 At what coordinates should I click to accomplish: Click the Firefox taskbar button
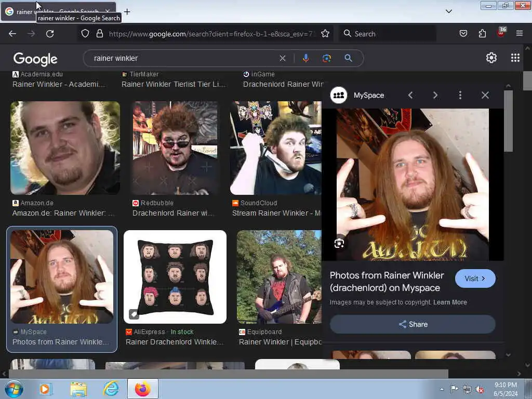pyautogui.click(x=143, y=389)
